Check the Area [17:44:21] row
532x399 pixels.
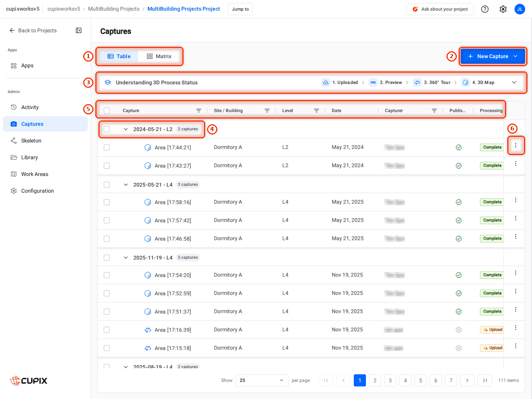tap(107, 147)
